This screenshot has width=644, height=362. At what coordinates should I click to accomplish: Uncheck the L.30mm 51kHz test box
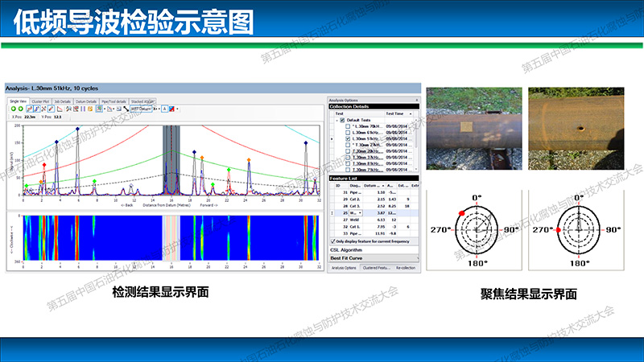(348, 138)
